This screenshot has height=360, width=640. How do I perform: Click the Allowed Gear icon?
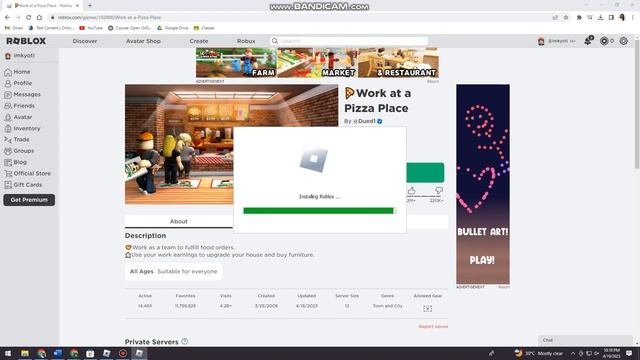pos(427,309)
